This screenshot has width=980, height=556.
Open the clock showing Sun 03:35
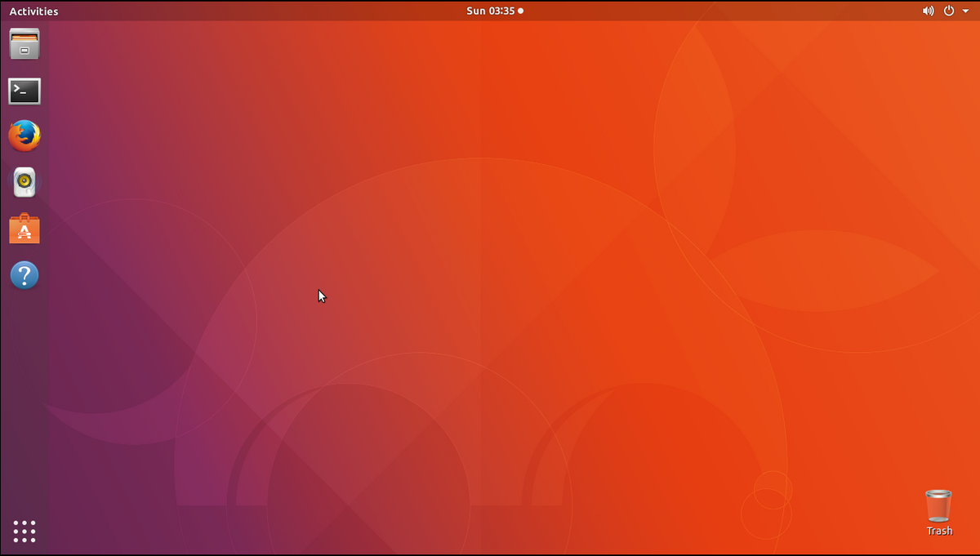click(x=494, y=11)
